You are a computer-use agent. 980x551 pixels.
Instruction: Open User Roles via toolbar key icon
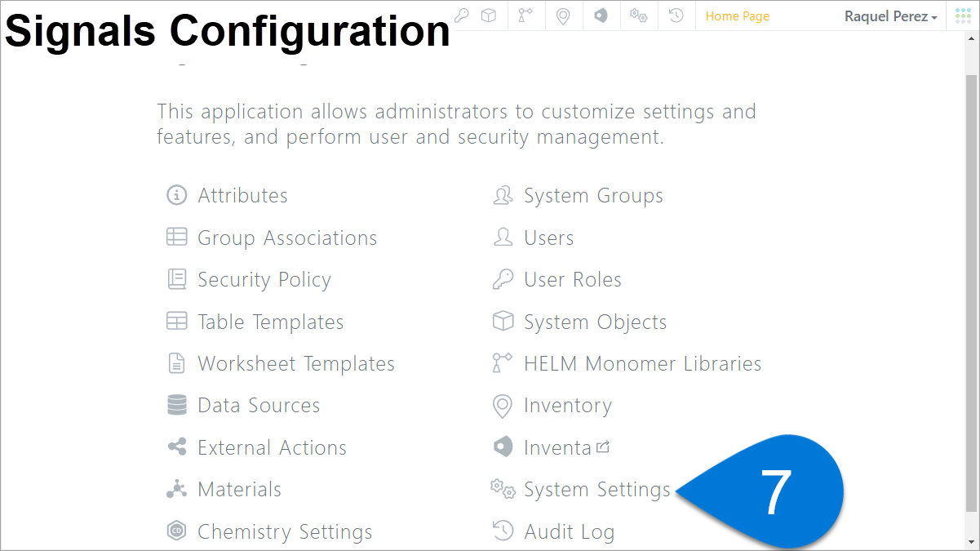(x=461, y=16)
